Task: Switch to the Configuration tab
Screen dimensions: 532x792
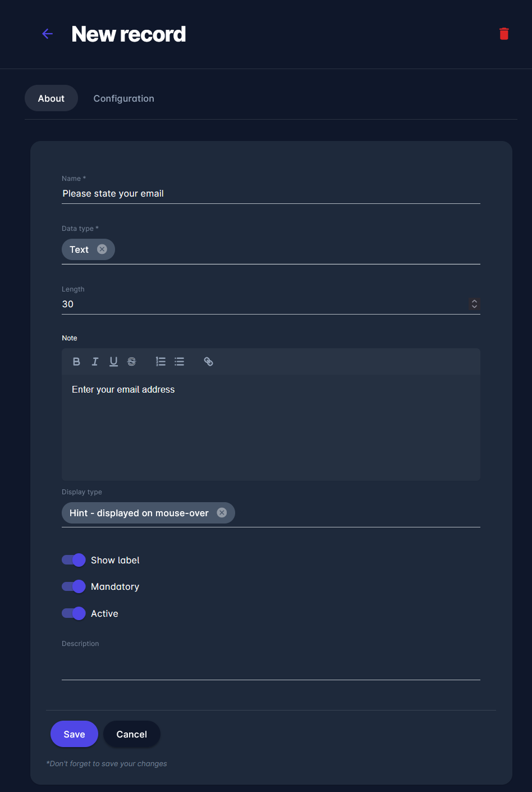Action: [x=123, y=98]
